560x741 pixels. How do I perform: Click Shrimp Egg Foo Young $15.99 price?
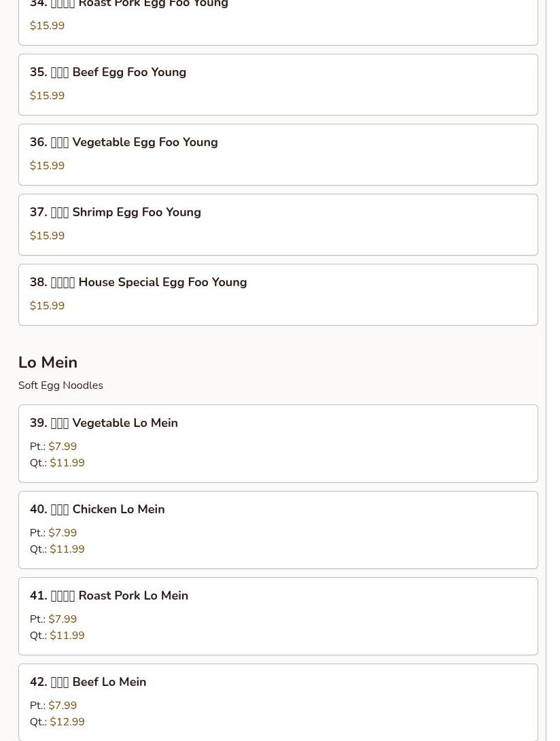pos(48,235)
